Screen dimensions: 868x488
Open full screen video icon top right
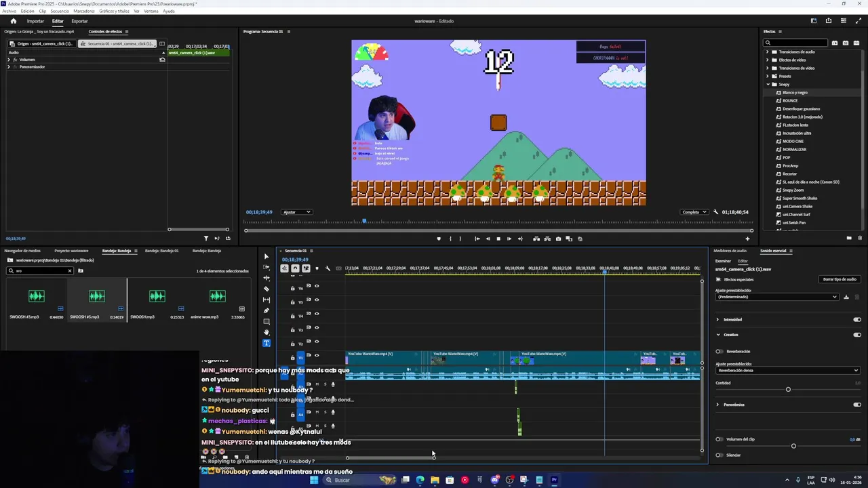[859, 21]
